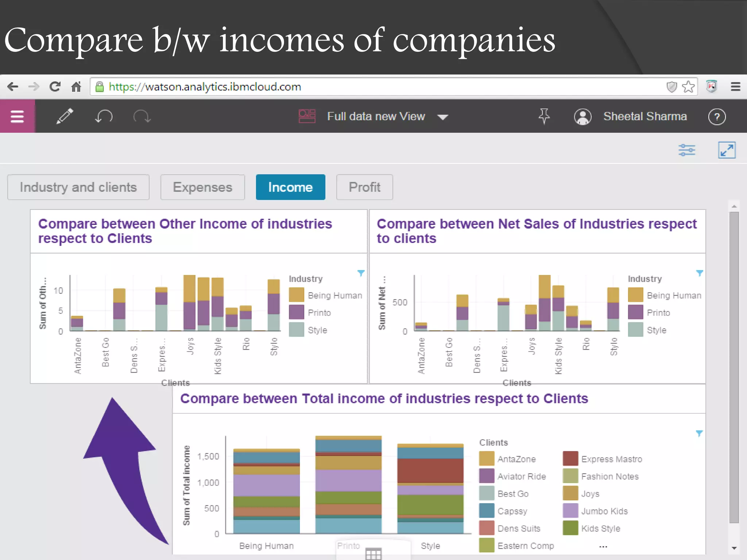Click the Best Go legend swatch

click(487, 493)
